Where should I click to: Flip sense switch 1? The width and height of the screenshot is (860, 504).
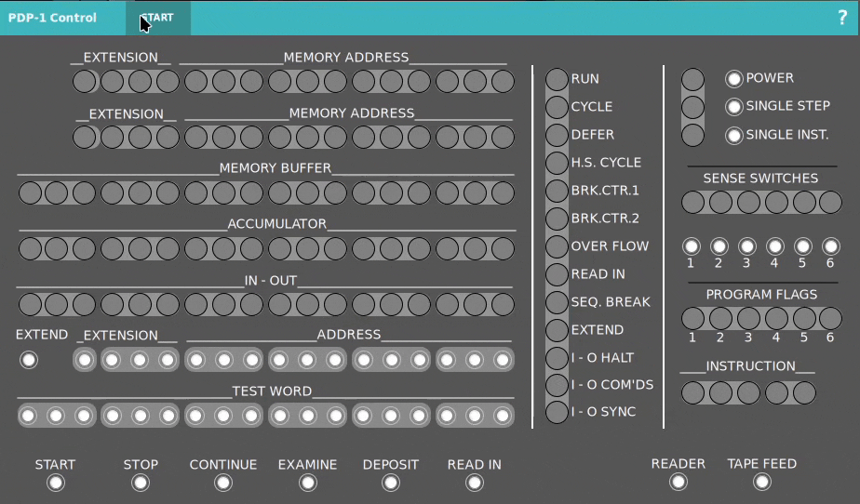pyautogui.click(x=691, y=246)
